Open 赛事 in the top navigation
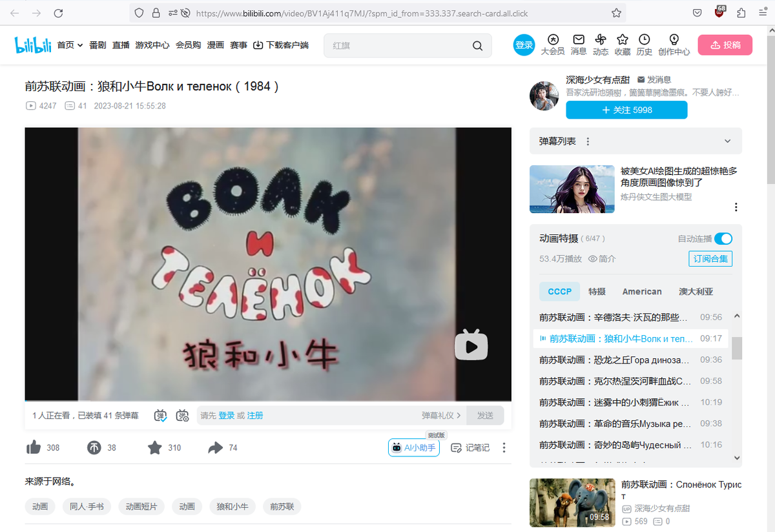 click(239, 45)
